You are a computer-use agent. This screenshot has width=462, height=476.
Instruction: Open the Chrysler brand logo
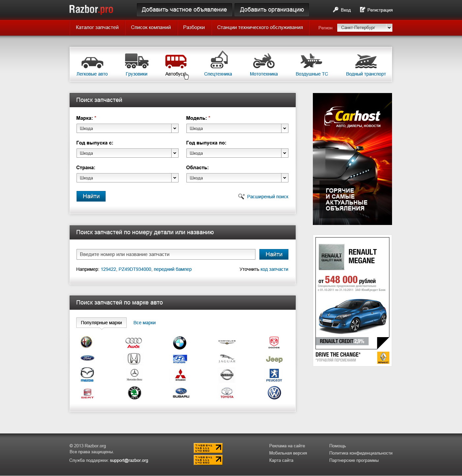point(227,342)
